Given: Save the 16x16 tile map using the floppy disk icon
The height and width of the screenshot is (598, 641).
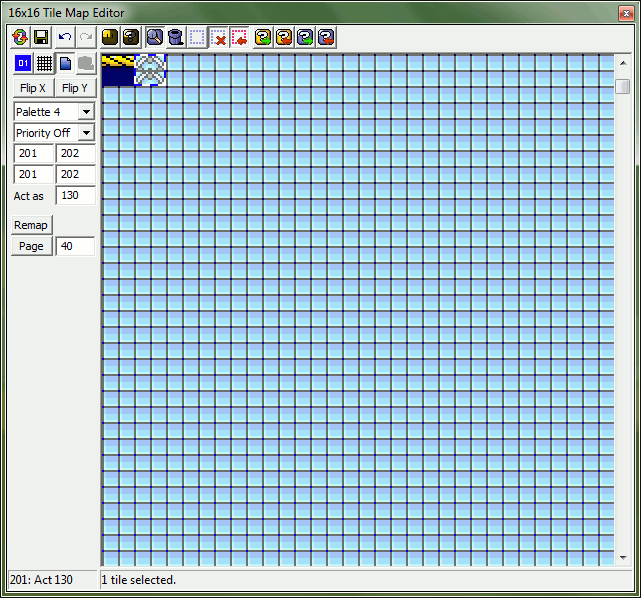Looking at the screenshot, I should click(x=41, y=37).
